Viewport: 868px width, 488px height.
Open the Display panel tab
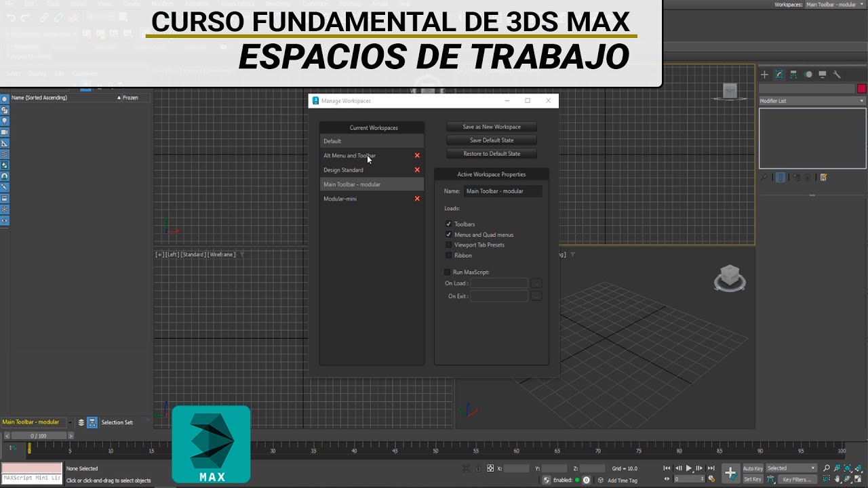(823, 75)
